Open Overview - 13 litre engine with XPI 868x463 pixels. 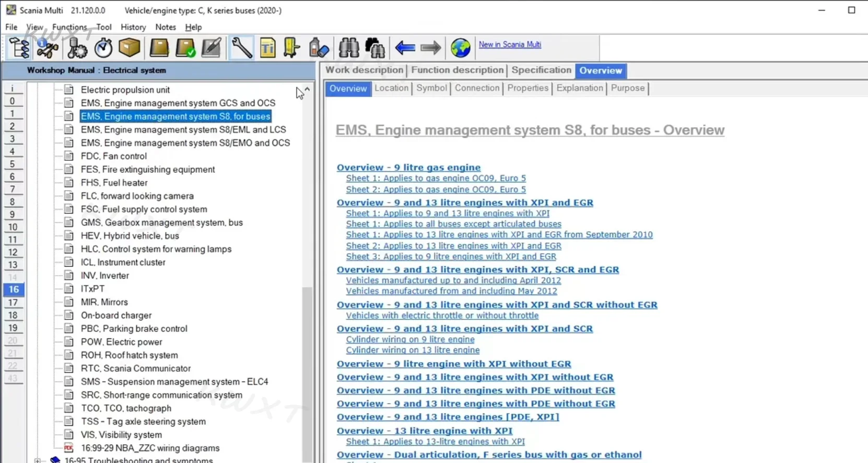click(425, 431)
